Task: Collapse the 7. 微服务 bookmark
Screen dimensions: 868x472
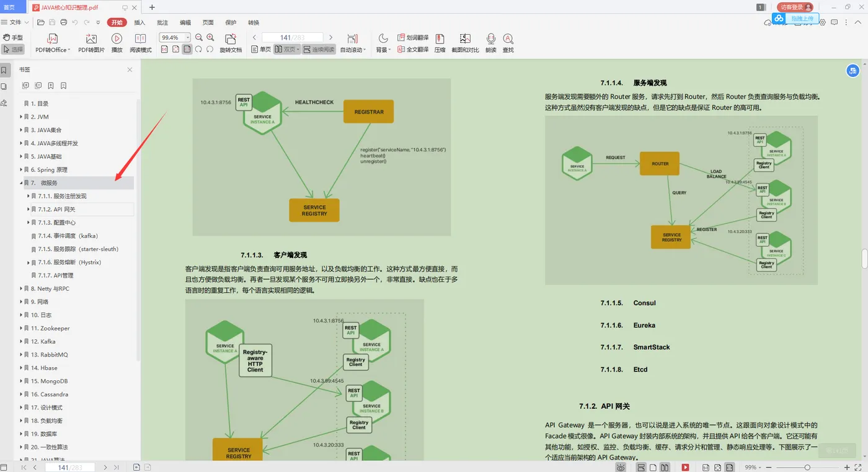Action: [20, 183]
